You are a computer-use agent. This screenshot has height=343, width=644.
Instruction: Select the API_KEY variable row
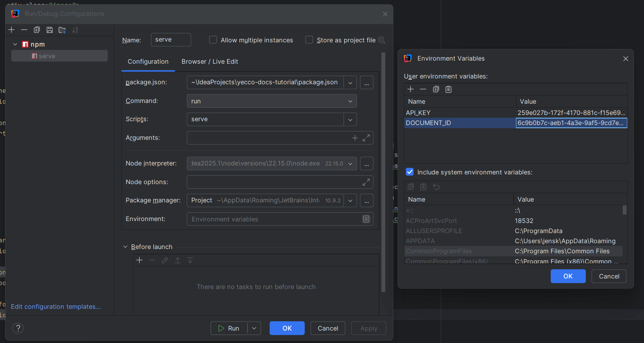[516, 113]
